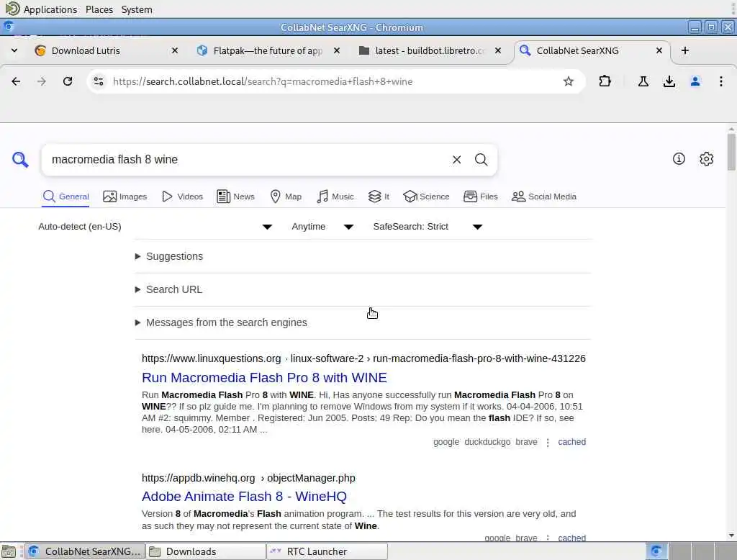
Task: Open the System menu
Action: pos(137,9)
